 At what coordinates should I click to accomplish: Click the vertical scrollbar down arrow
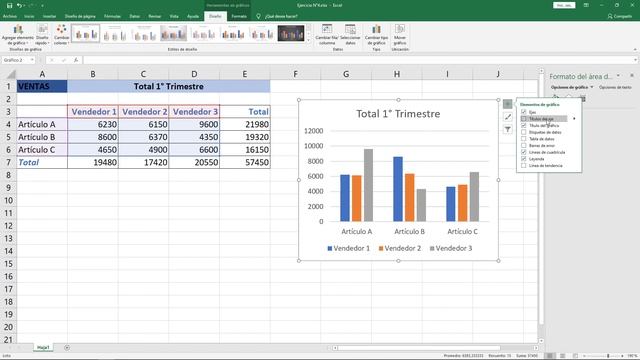click(541, 341)
